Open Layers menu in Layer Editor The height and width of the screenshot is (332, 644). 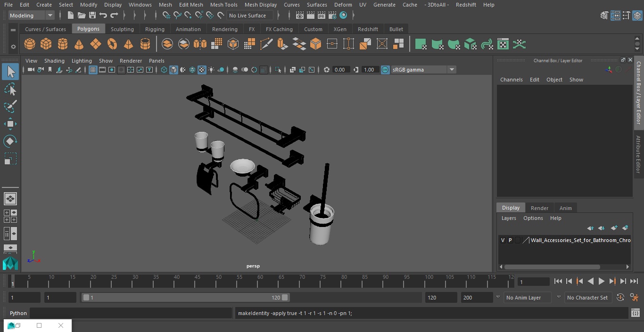[x=508, y=218]
